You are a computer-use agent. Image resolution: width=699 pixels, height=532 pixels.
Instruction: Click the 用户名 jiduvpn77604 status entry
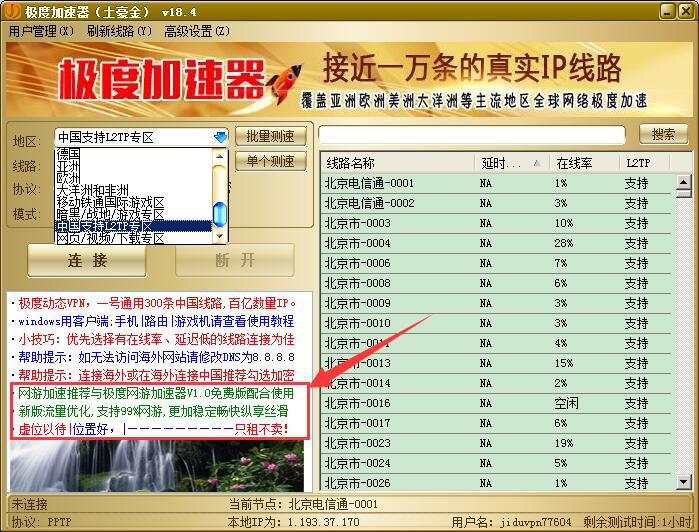click(511, 522)
